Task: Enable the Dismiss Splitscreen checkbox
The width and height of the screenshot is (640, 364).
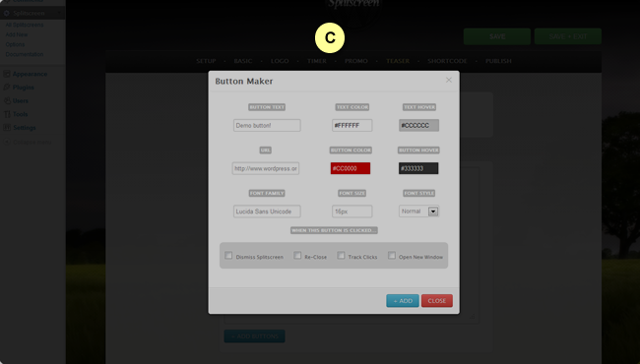Action: pyautogui.click(x=228, y=255)
